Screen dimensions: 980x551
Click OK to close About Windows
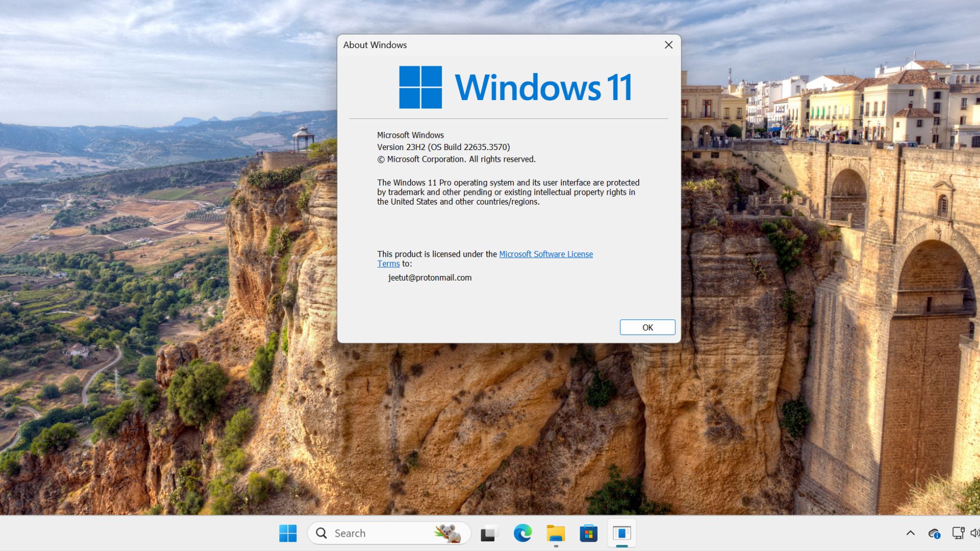click(x=648, y=327)
